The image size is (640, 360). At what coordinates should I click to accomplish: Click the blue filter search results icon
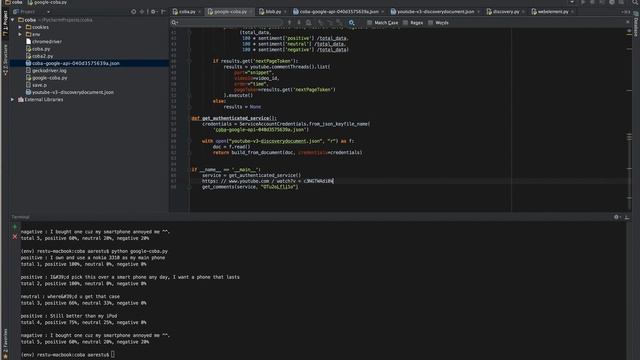(351, 23)
